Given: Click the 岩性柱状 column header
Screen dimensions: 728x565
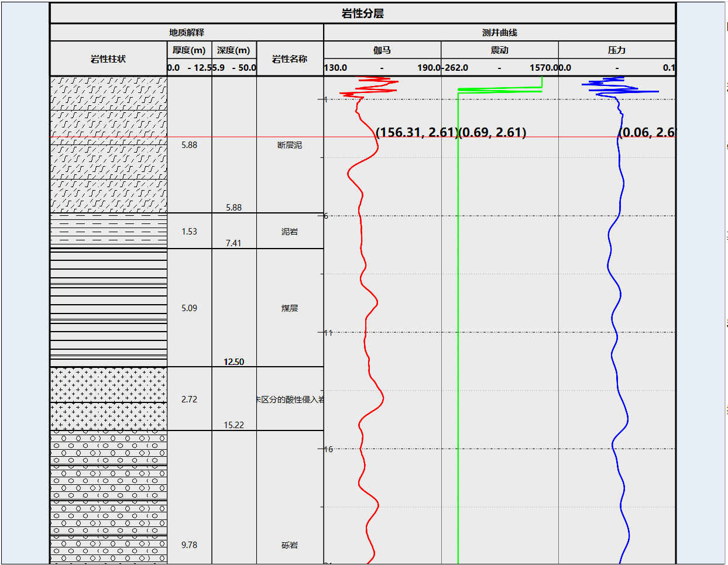Looking at the screenshot, I should click(x=108, y=58).
